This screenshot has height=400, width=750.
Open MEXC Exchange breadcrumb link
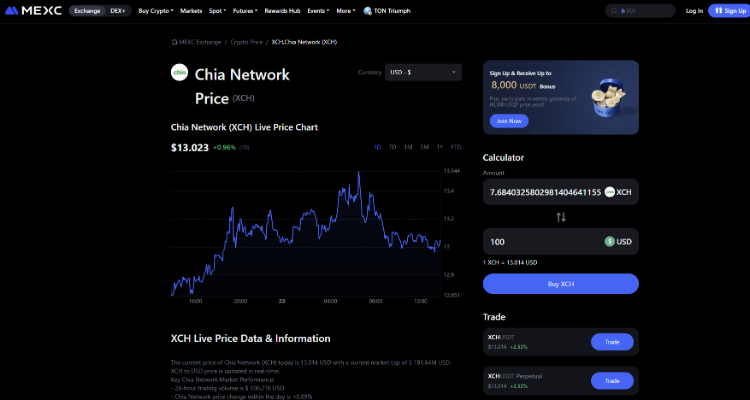(x=200, y=42)
